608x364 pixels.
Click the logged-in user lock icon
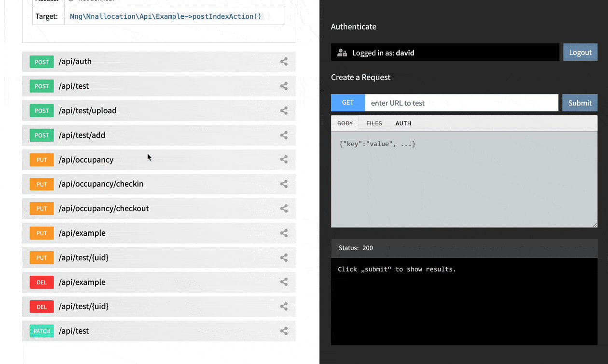pos(342,53)
